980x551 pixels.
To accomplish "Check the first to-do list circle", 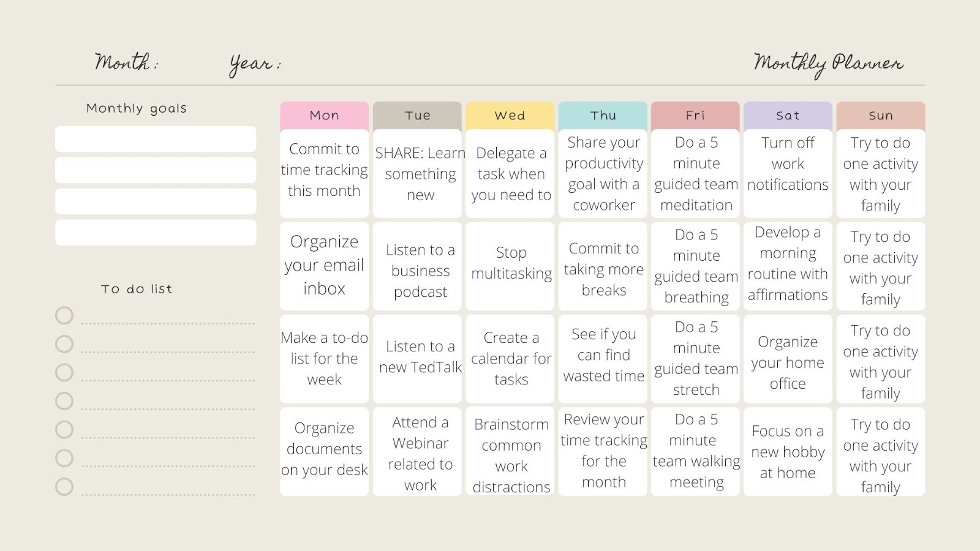I will pyautogui.click(x=64, y=315).
